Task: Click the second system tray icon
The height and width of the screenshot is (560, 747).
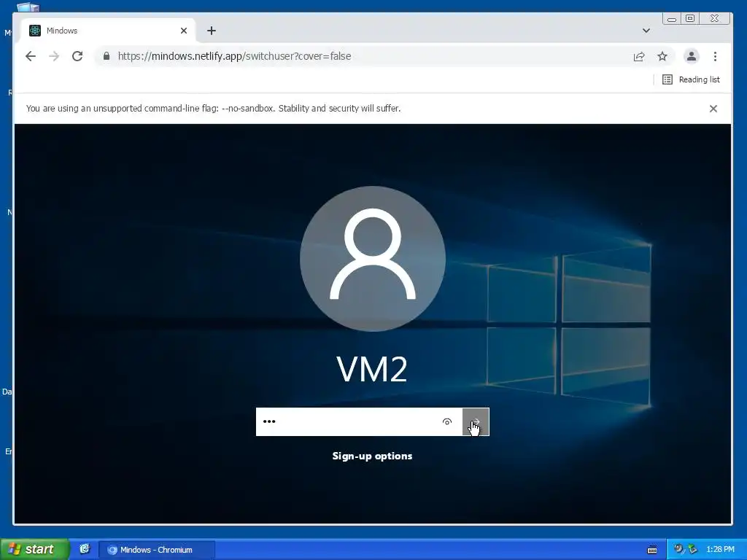Action: pos(692,549)
